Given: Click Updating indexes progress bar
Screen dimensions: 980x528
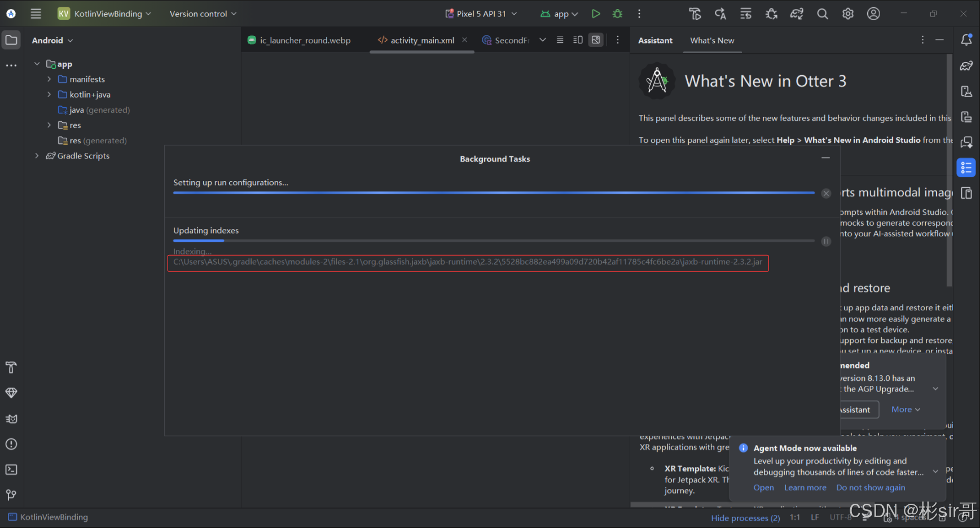Looking at the screenshot, I should click(494, 241).
